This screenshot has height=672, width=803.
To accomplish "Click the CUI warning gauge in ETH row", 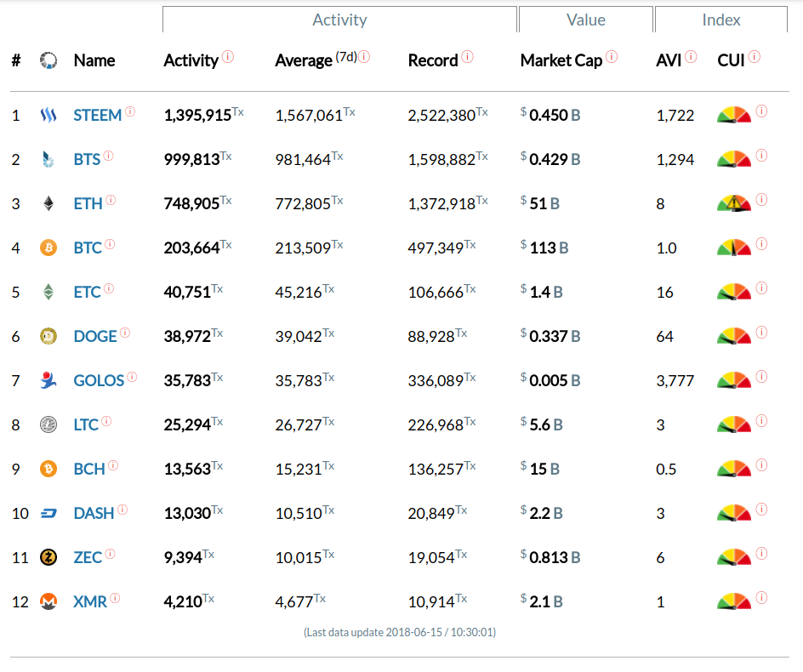I will [x=734, y=203].
